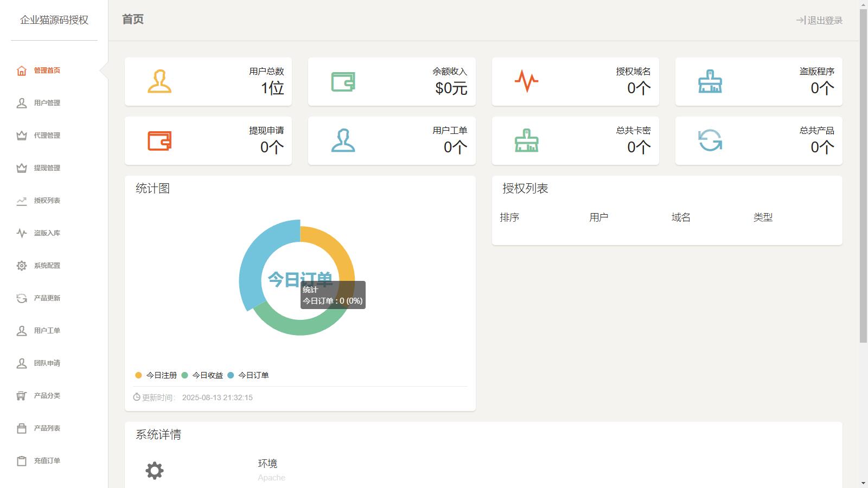Click the yellow user icon in 用户总数 card

(159, 81)
